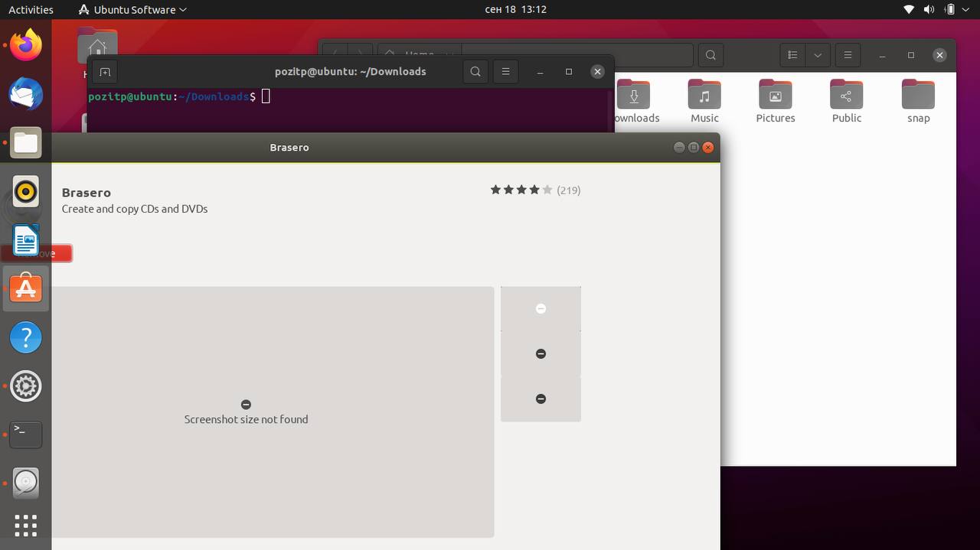Screen dimensions: 980x550
Task: Open Firefox from the dock
Action: coord(26,45)
